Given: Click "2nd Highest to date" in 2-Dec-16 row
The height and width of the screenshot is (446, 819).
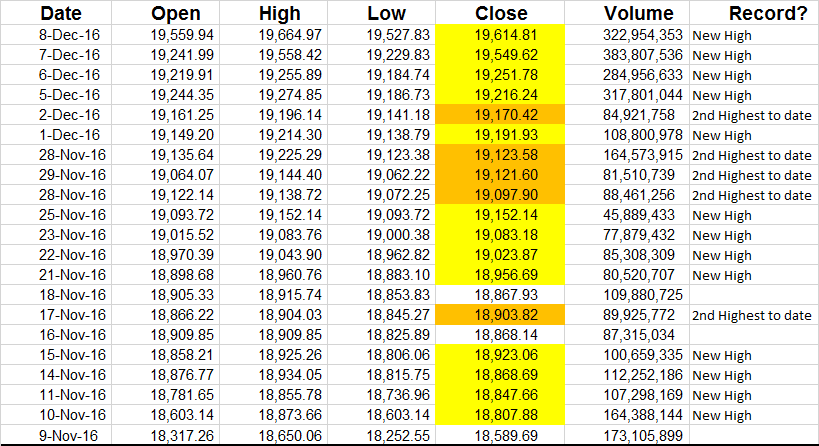Looking at the screenshot, I should (x=751, y=115).
